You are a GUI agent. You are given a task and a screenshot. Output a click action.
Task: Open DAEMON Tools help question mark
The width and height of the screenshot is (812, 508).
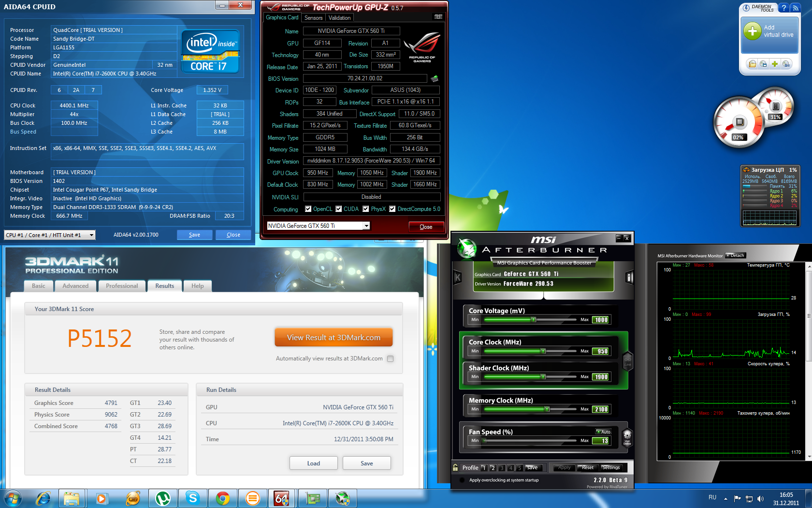[x=784, y=8]
